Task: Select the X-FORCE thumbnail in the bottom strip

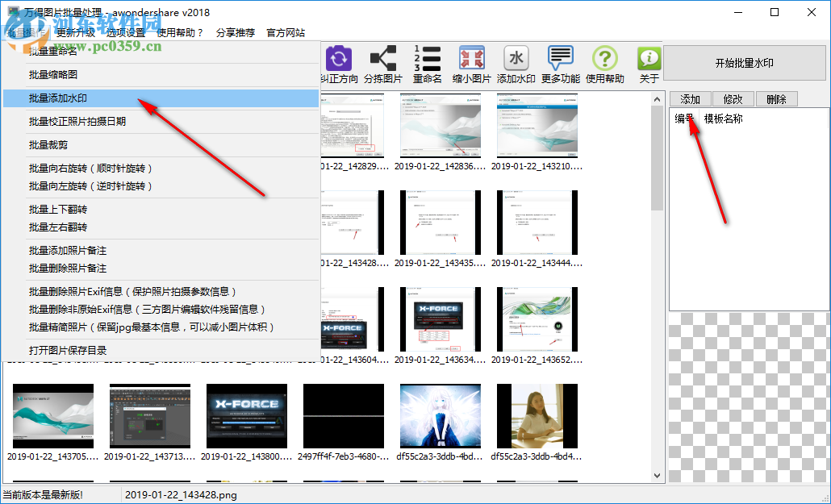Action: click(x=246, y=415)
